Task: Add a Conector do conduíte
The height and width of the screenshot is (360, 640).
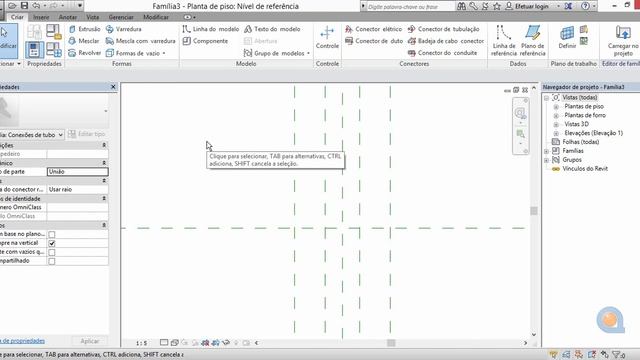Action: point(442,53)
